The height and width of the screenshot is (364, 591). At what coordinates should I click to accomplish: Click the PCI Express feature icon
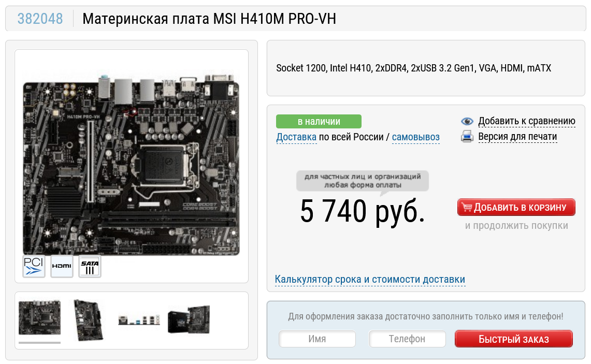[x=34, y=267]
